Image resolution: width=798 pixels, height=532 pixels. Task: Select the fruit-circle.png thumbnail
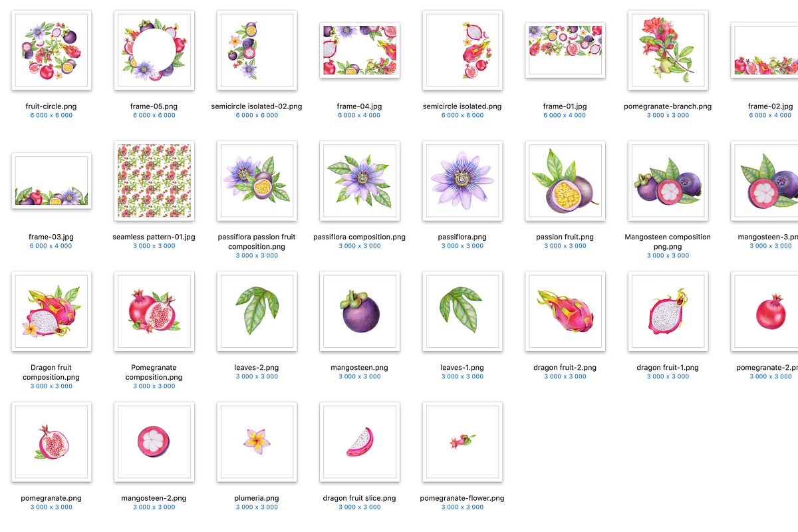click(51, 50)
